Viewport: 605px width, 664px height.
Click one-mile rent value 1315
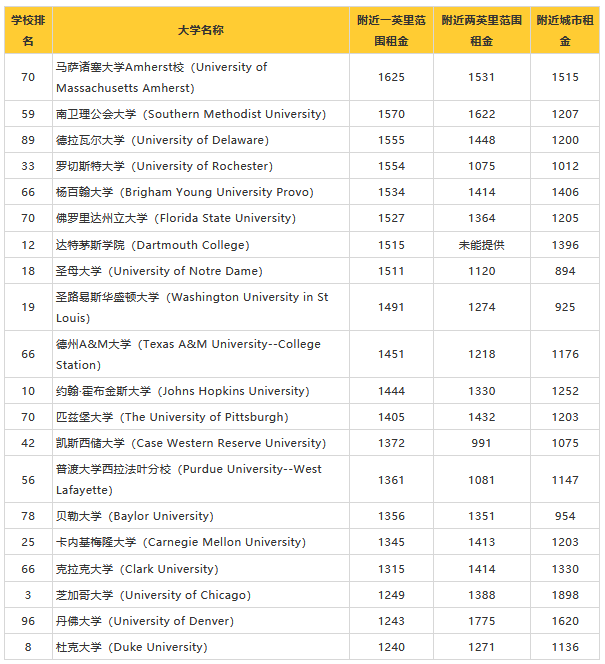391,569
